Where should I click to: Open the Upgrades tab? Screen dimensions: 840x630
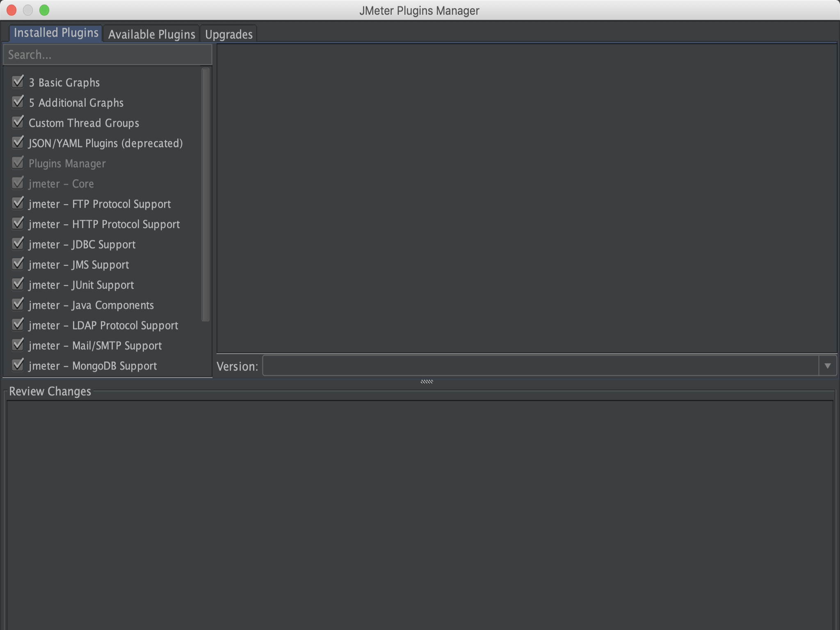[228, 34]
